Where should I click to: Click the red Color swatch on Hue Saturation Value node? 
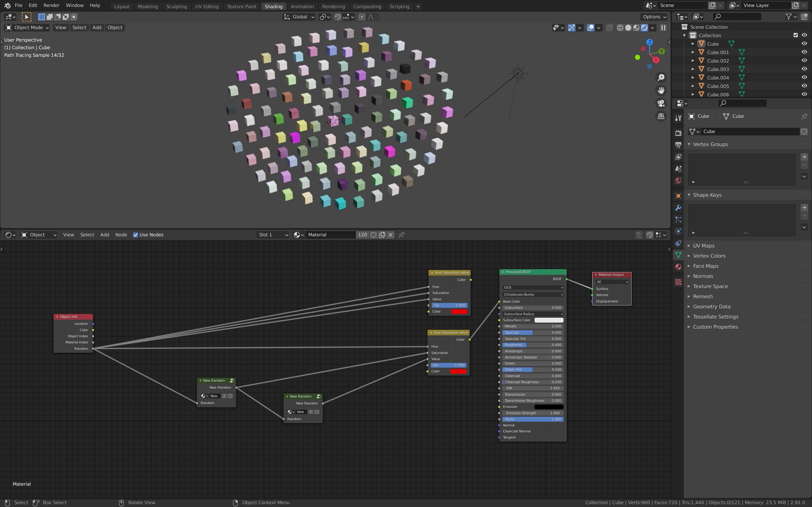click(460, 312)
